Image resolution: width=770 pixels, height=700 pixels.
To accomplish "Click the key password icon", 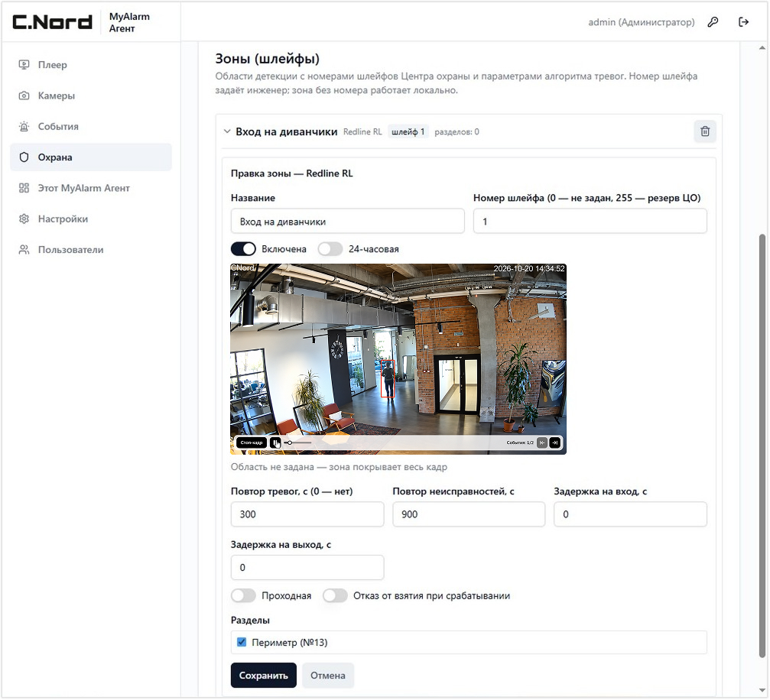I will coord(713,22).
